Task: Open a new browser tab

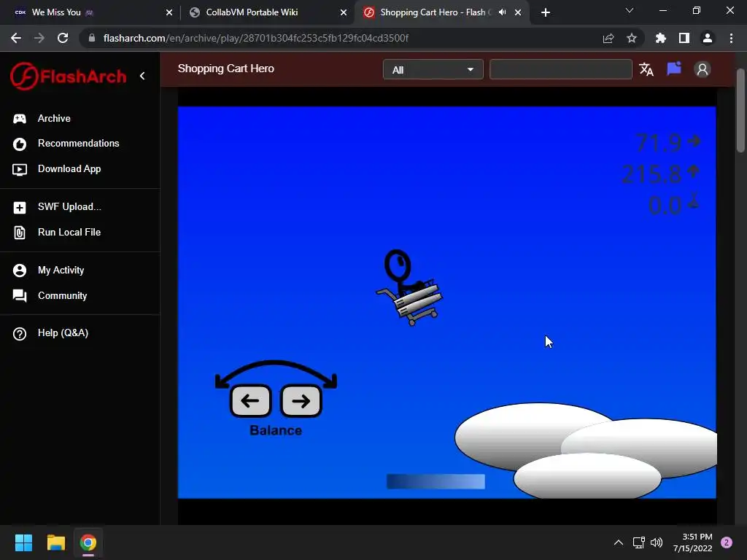Action: click(546, 12)
